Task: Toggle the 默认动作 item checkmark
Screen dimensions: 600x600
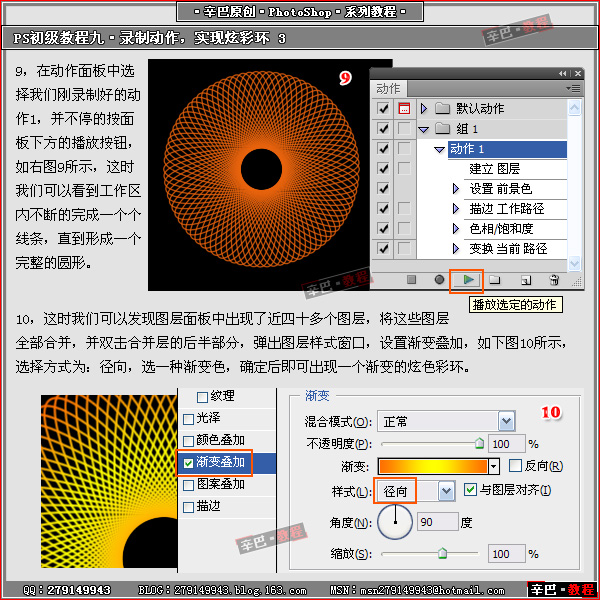Action: point(383,109)
